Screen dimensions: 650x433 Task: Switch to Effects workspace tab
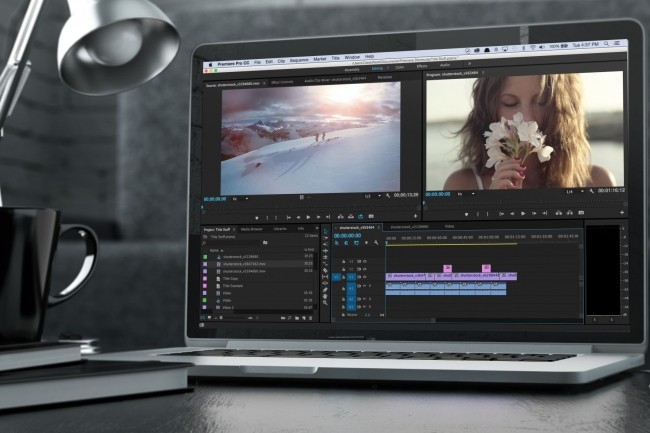[422, 66]
